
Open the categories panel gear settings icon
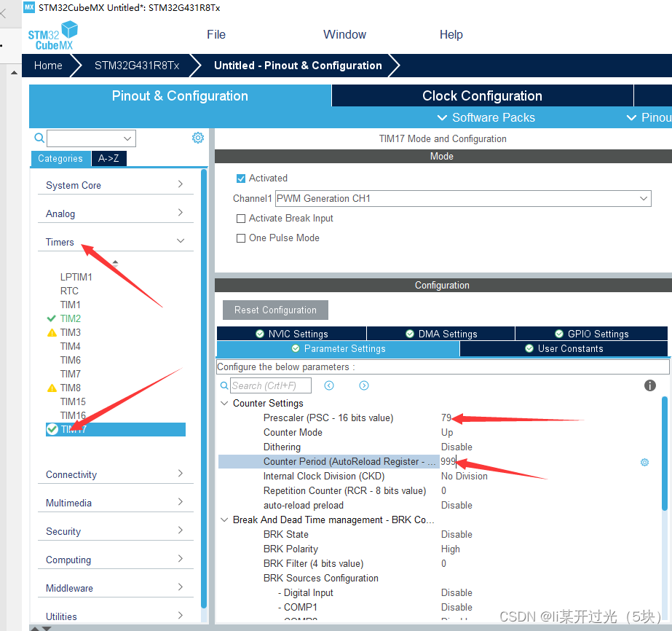197,138
